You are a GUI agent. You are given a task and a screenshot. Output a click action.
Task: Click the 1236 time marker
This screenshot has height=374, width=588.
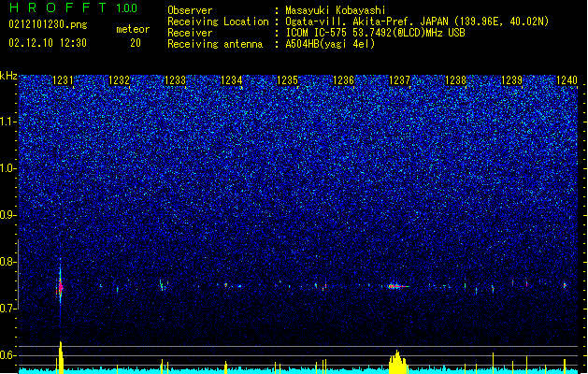[x=343, y=80]
